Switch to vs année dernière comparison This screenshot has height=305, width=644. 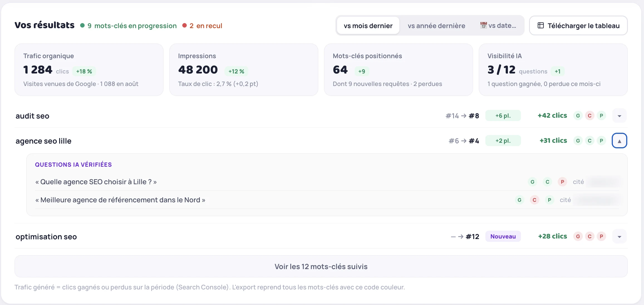pyautogui.click(x=436, y=26)
